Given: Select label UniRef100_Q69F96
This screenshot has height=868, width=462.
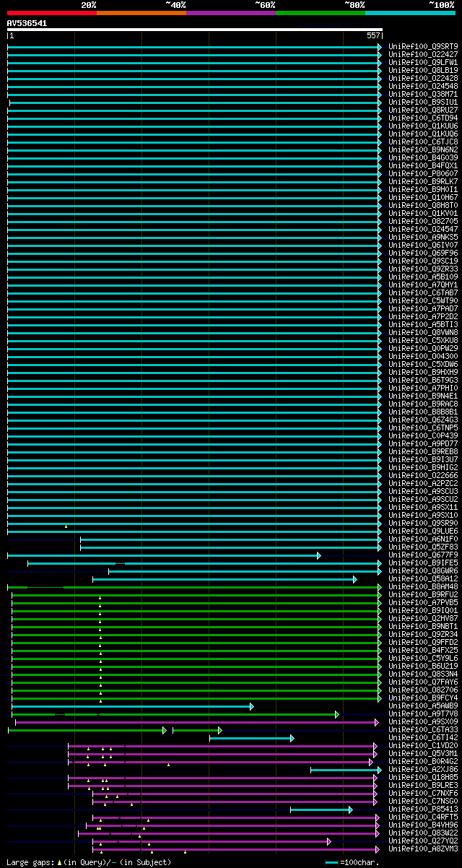Looking at the screenshot, I should (423, 253).
